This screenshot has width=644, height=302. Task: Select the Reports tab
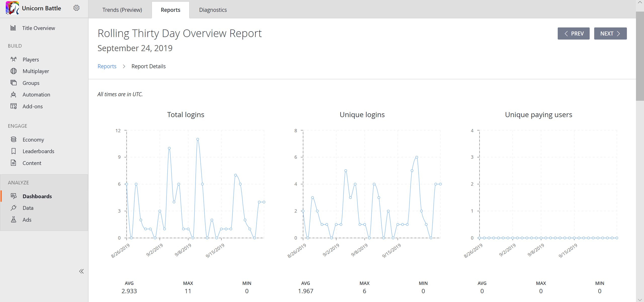tap(171, 10)
